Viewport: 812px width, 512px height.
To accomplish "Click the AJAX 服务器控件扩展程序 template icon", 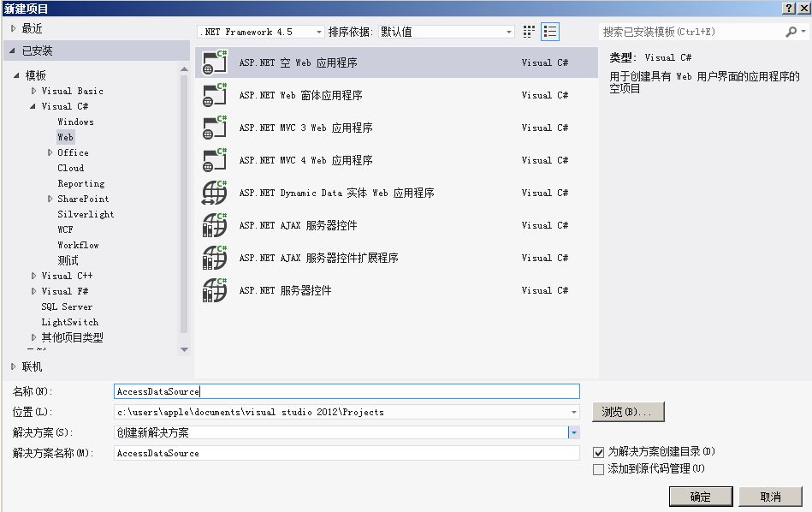I will [x=215, y=258].
